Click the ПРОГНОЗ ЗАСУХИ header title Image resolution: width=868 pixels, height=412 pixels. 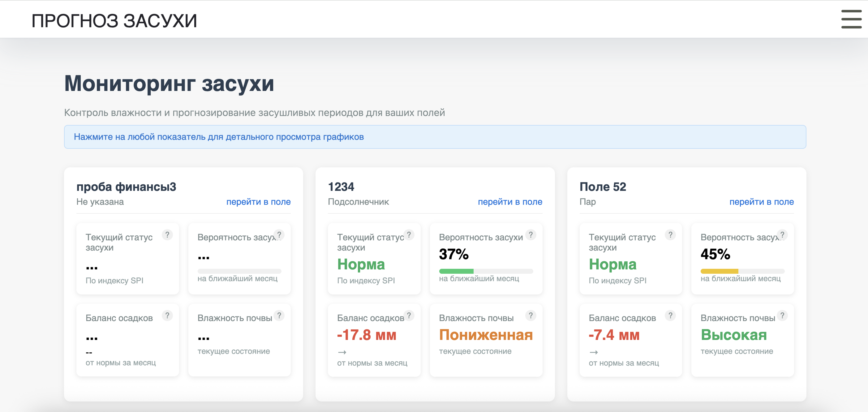(x=114, y=20)
